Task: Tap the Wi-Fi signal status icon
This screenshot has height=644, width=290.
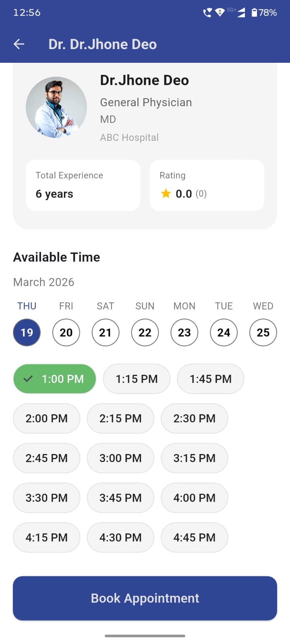Action: pyautogui.click(x=220, y=12)
